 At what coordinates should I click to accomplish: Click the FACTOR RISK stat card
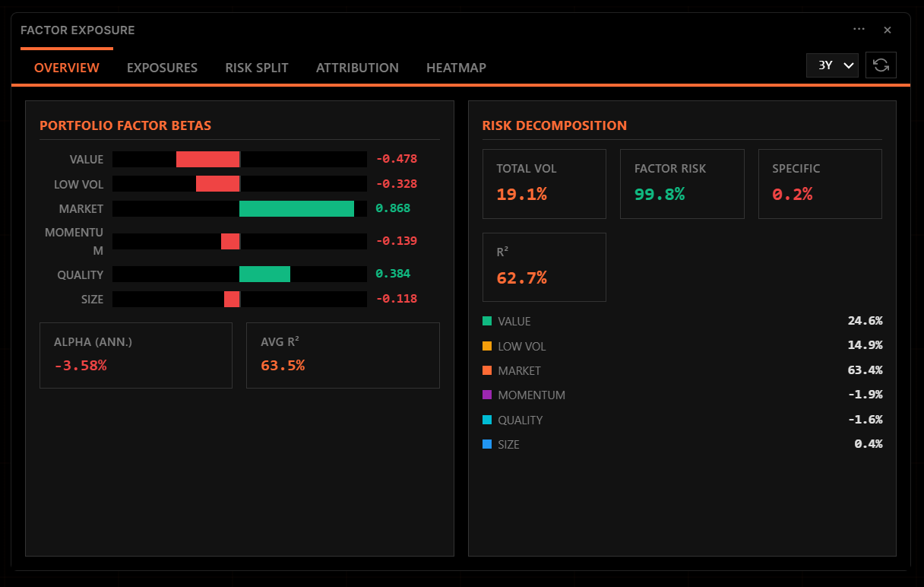(682, 183)
